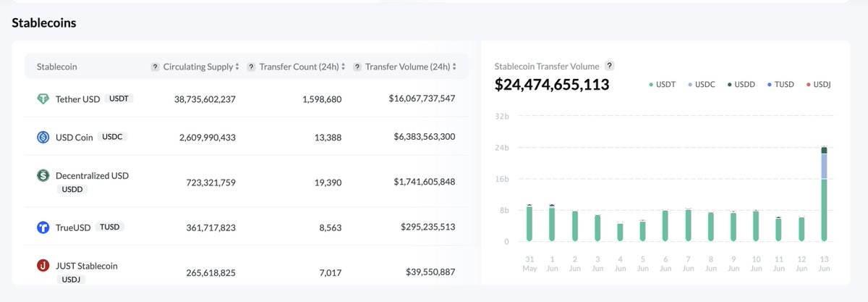Select transfer count 7,017

click(x=329, y=273)
